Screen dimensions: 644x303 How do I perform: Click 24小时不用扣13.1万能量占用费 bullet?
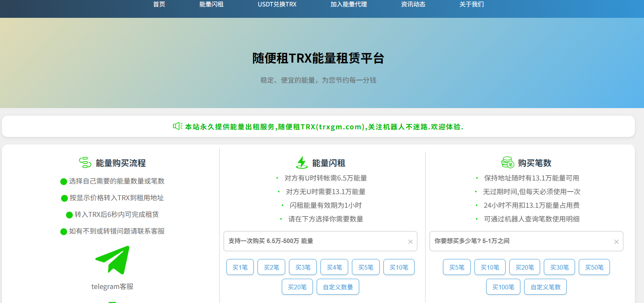532,205
